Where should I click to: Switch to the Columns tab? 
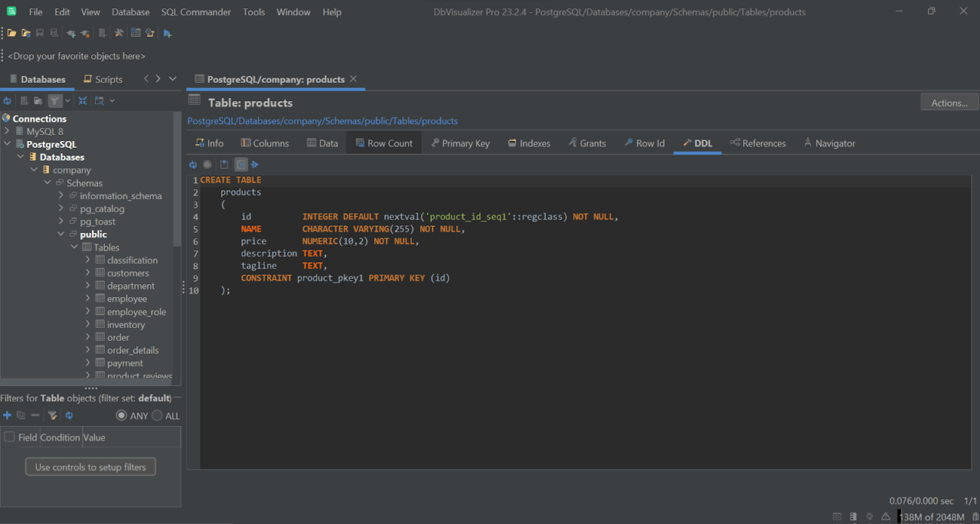click(265, 142)
